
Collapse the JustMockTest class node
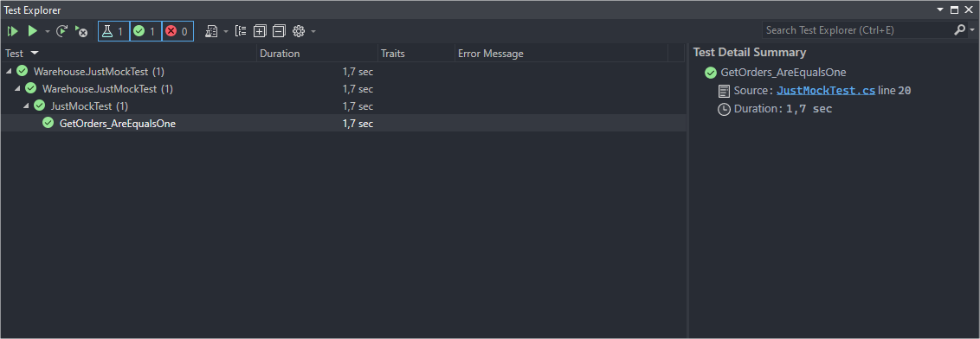click(x=26, y=106)
